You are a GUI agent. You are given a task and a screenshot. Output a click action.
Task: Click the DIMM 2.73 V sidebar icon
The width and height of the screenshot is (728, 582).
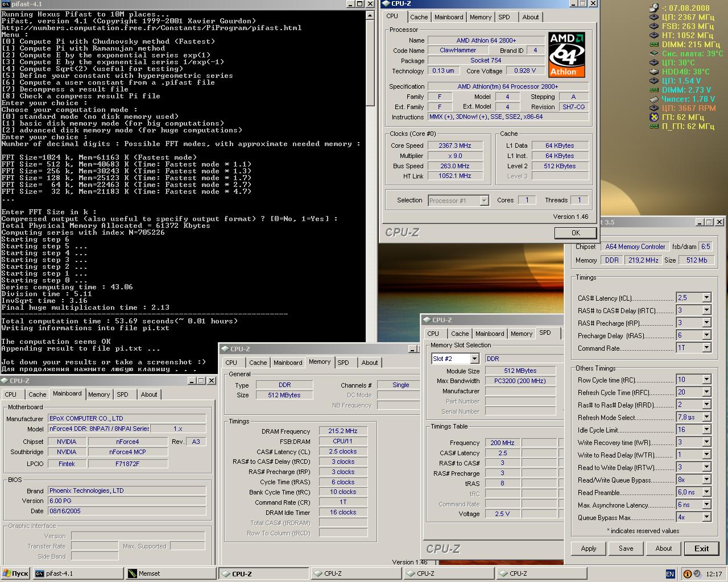point(653,90)
